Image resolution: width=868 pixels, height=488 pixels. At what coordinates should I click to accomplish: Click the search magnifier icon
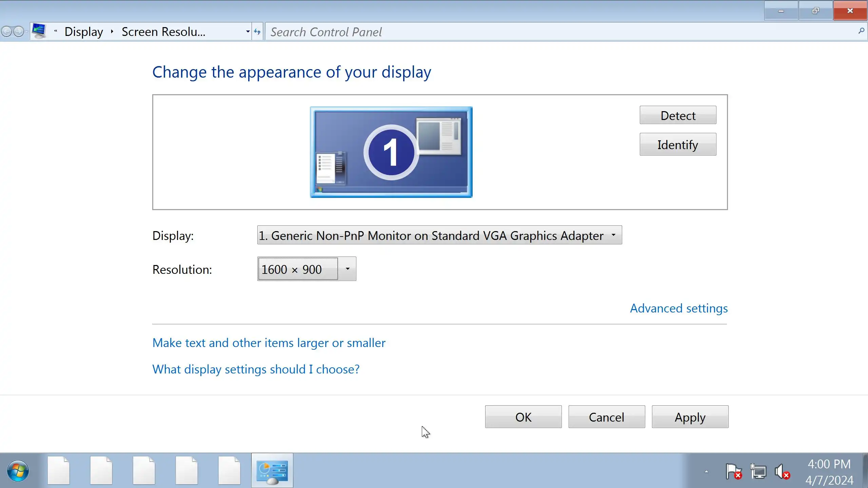861,31
